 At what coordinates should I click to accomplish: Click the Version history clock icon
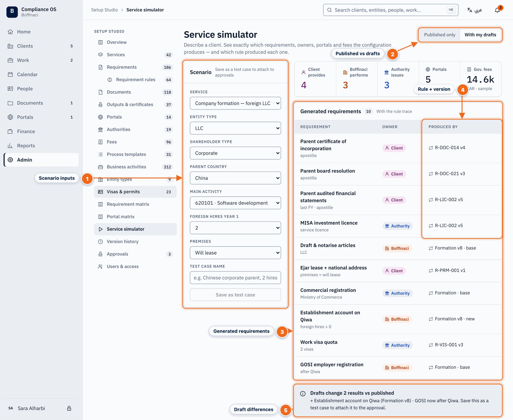point(100,241)
